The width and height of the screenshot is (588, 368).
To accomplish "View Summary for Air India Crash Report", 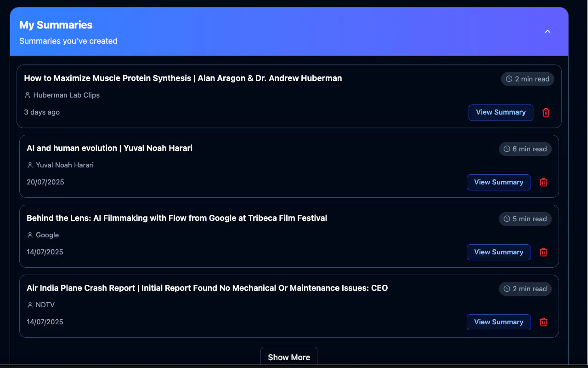I will [x=499, y=322].
